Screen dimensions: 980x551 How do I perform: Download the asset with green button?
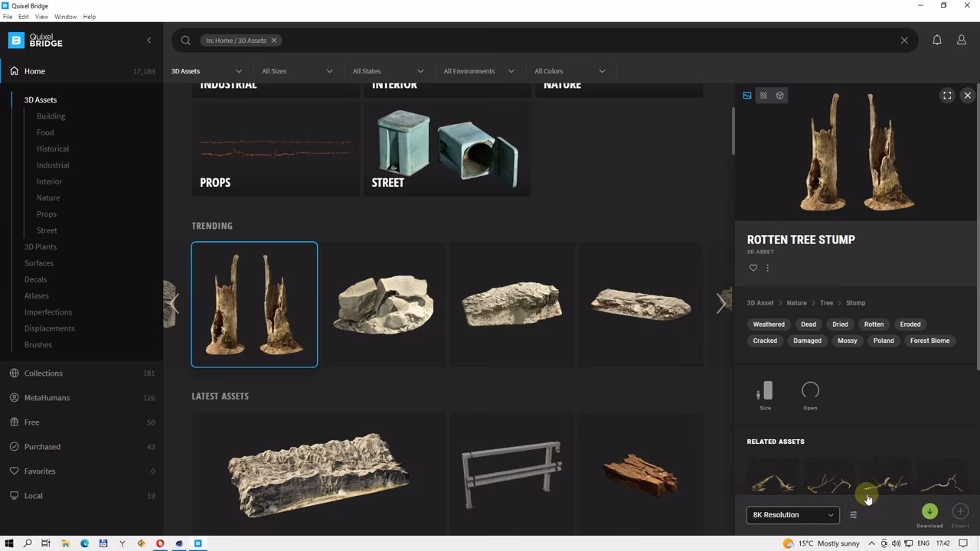[x=929, y=511]
